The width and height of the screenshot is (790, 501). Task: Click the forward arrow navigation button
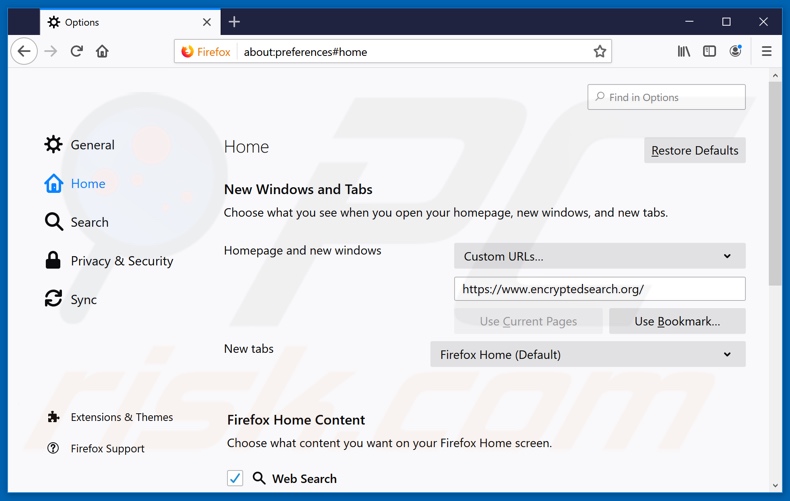[51, 51]
